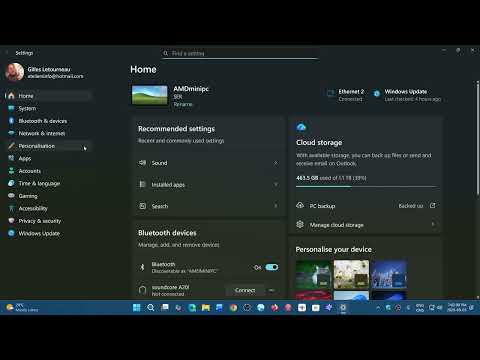Click Gilles Letourneau profile picture
This screenshot has height=360, width=480.
pos(15,72)
